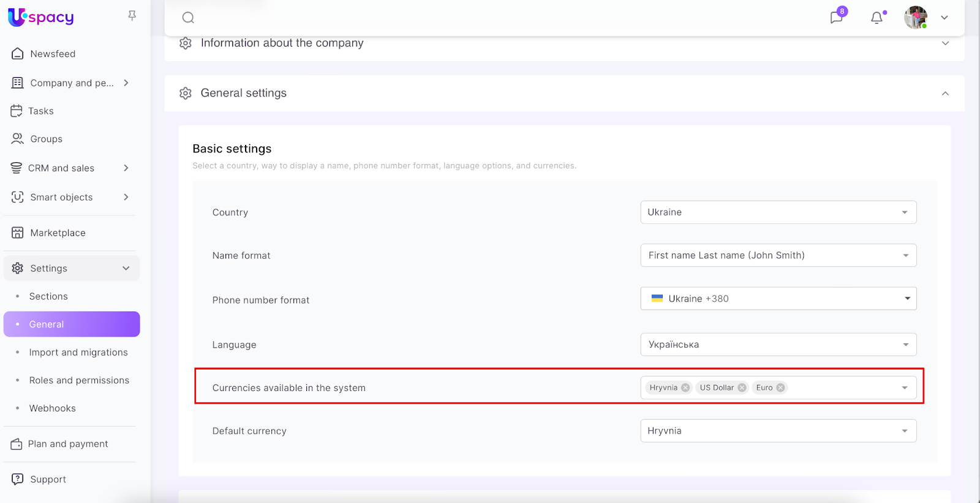
Task: Open the Default currency dropdown
Action: (x=778, y=431)
